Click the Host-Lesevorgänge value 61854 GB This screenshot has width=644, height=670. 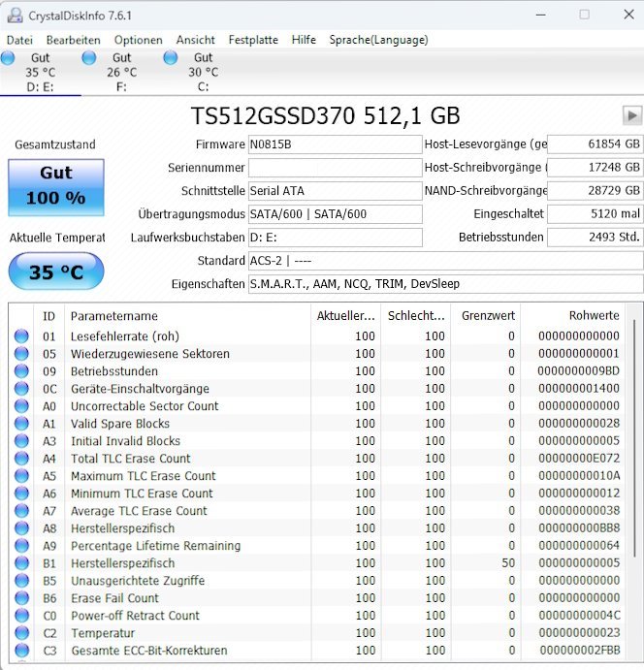click(595, 144)
